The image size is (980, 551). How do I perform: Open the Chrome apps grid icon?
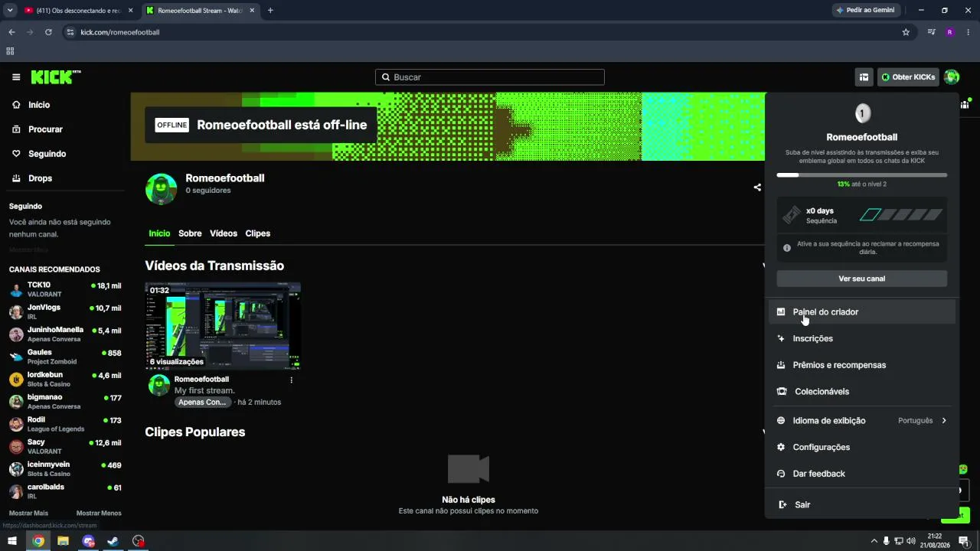click(10, 51)
